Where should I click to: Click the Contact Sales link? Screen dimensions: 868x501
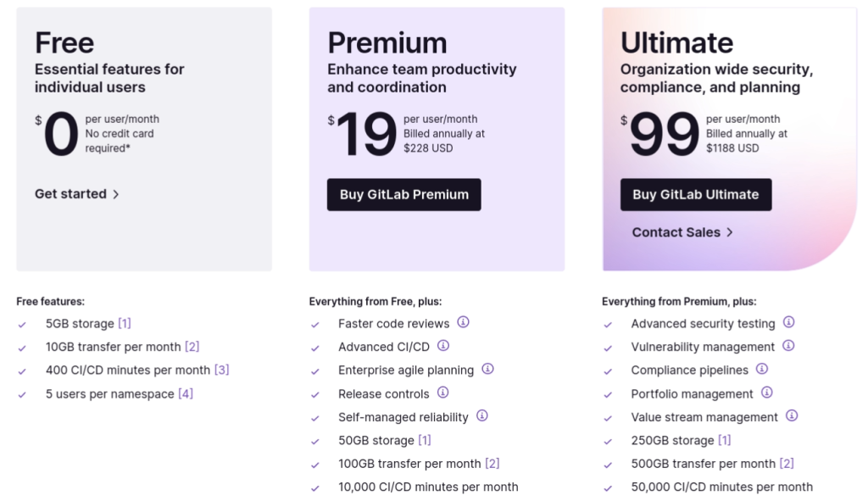click(682, 232)
